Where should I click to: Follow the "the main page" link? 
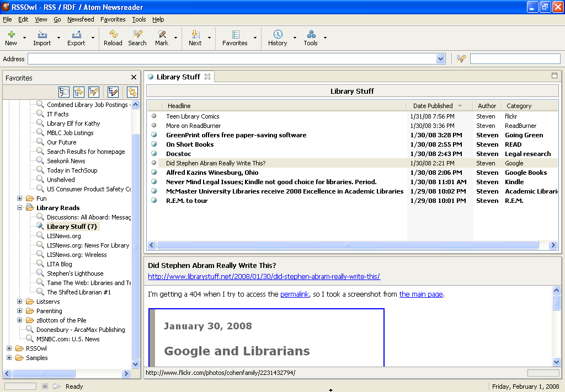421,294
